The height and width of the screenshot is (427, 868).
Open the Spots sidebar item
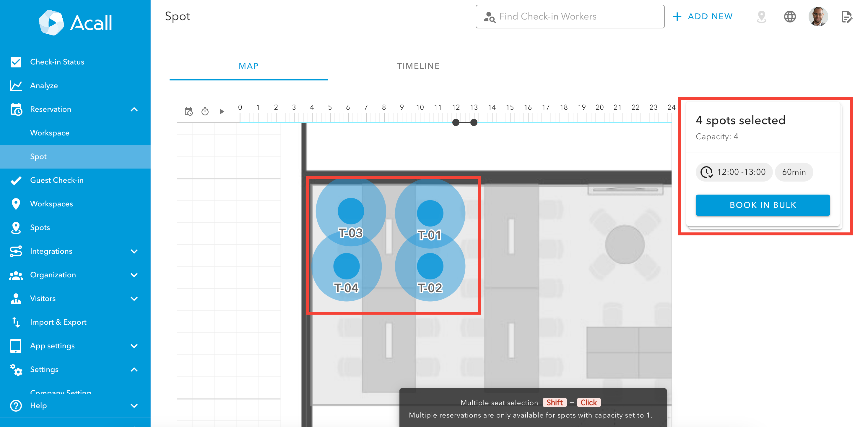[75, 227]
